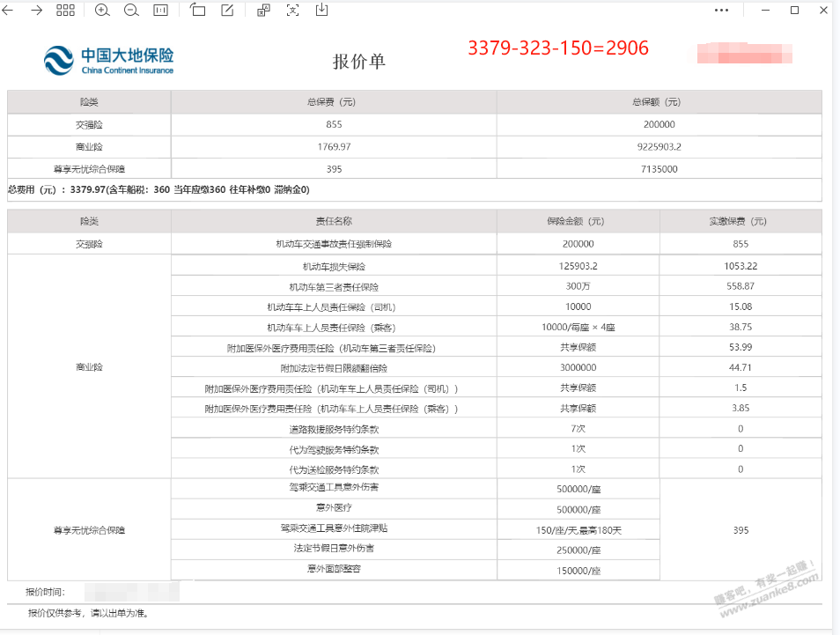Screen dimensions: 840x635
Task: Go to the previous image with back arrow
Action: coord(8,11)
